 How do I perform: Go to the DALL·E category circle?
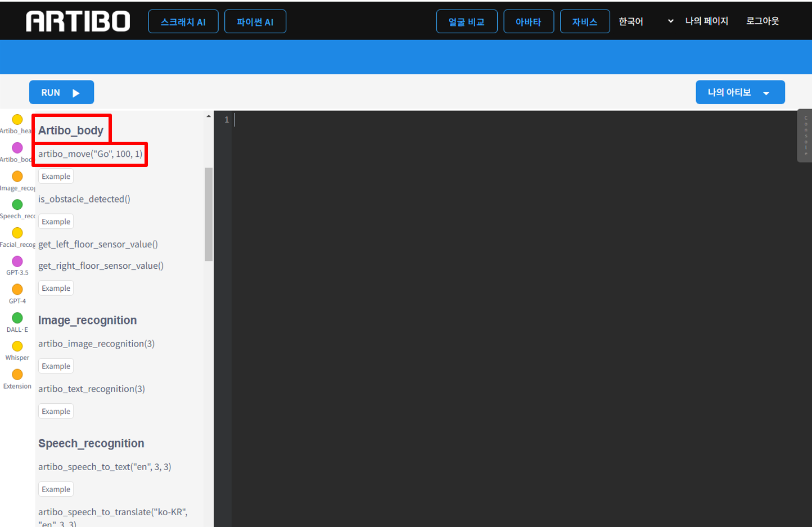pos(17,318)
